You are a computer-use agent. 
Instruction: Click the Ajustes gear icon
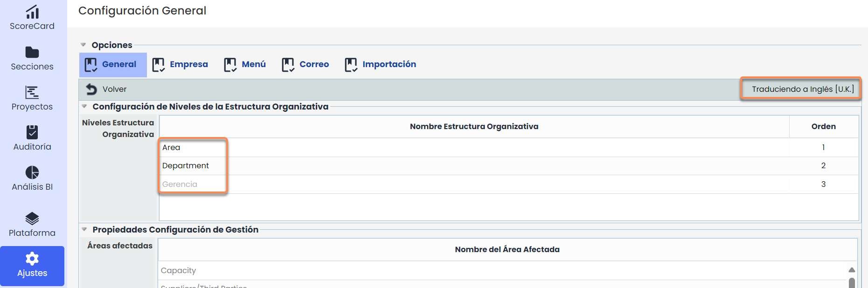click(32, 259)
